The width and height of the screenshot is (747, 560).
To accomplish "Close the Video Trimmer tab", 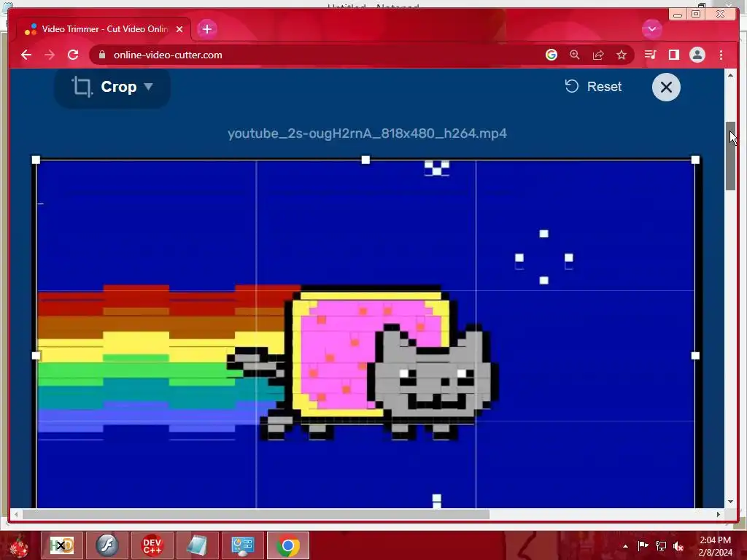I will 179,29.
